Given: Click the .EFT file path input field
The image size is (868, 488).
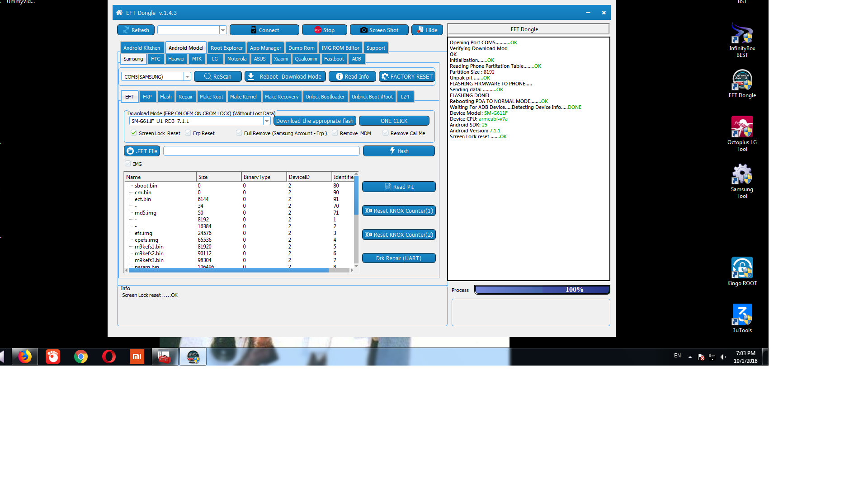Looking at the screenshot, I should tap(261, 151).
